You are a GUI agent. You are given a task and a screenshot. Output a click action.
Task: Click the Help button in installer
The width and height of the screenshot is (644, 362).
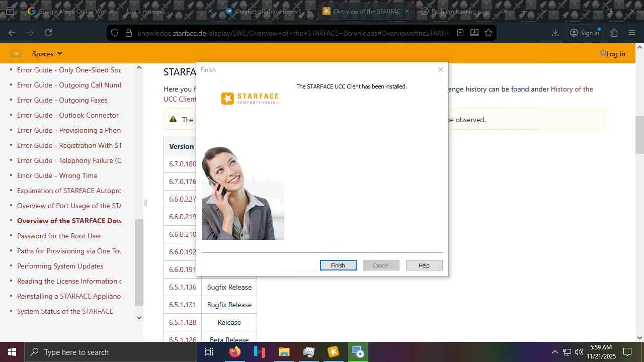[x=424, y=265]
